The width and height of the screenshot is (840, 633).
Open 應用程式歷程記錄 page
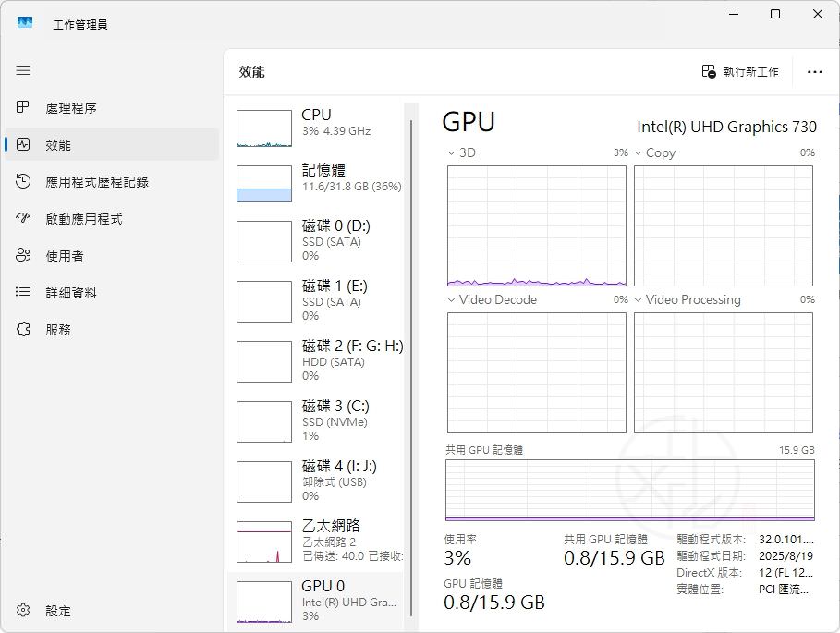(x=112, y=181)
